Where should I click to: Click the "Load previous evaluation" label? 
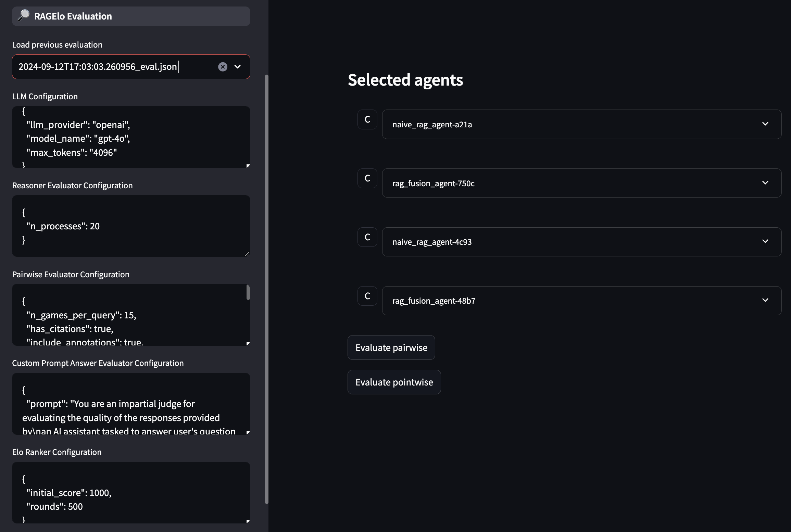click(x=57, y=45)
